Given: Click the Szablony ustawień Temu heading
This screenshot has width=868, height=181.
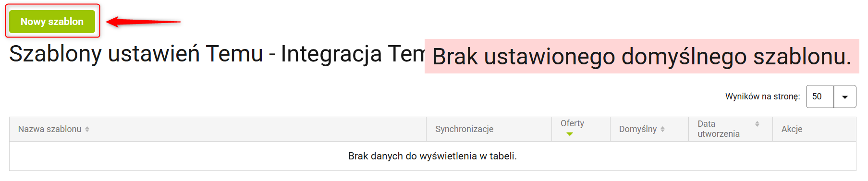Looking at the screenshot, I should 136,53.
